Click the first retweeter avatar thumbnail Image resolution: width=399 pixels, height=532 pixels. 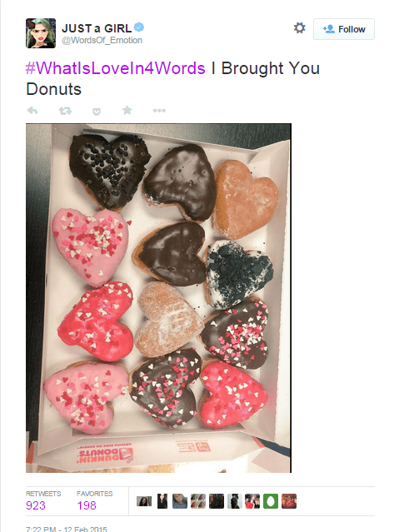(144, 501)
